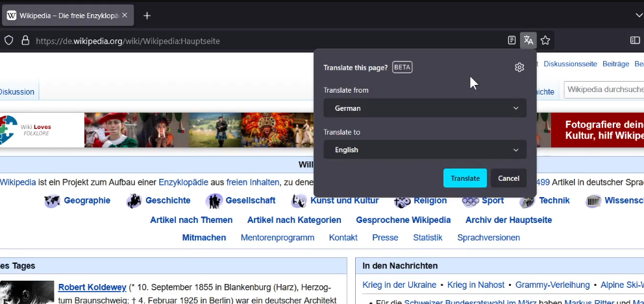Click the BETA badge in translation panel
The width and height of the screenshot is (644, 304).
click(x=402, y=67)
